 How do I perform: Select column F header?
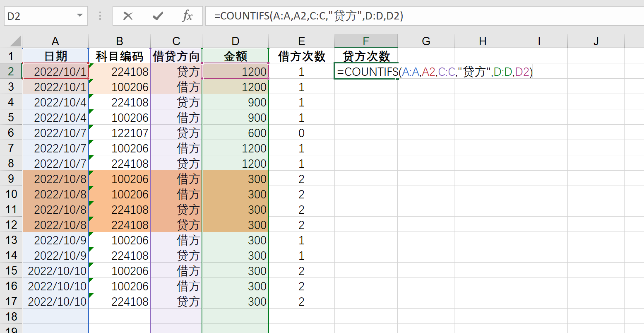pyautogui.click(x=365, y=41)
